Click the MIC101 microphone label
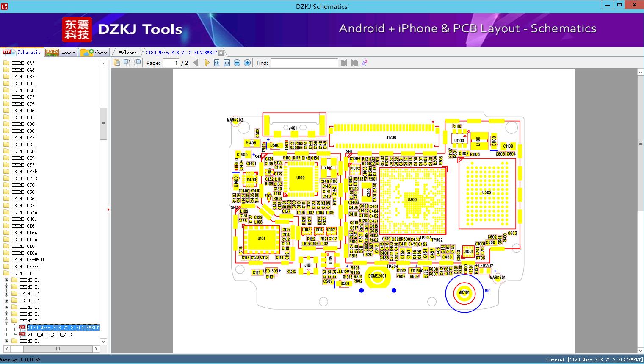Image resolution: width=644 pixels, height=364 pixels. (x=464, y=292)
